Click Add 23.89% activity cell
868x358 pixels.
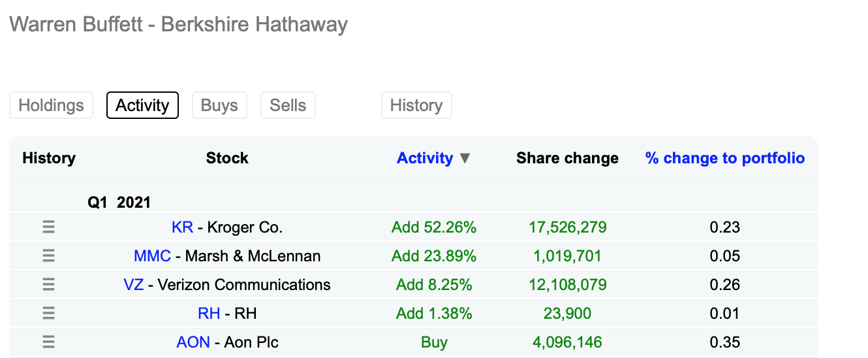click(434, 256)
